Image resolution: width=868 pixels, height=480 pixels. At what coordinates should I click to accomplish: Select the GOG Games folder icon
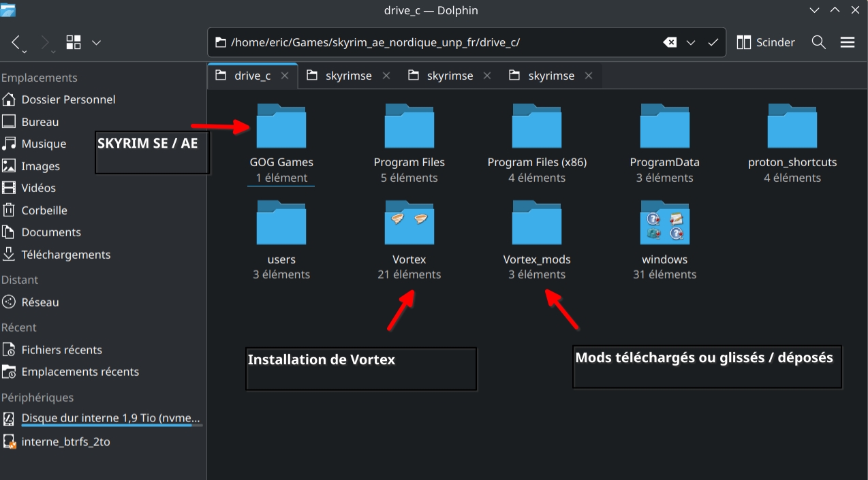[x=281, y=126]
